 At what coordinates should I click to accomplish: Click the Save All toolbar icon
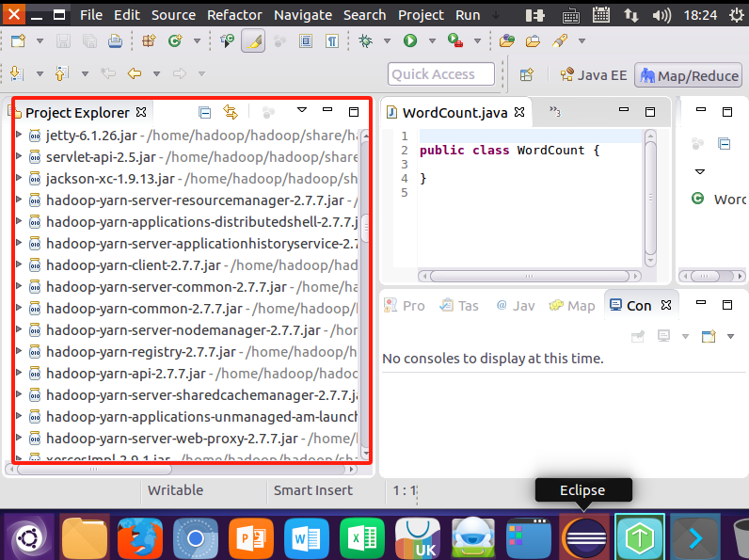click(x=89, y=41)
